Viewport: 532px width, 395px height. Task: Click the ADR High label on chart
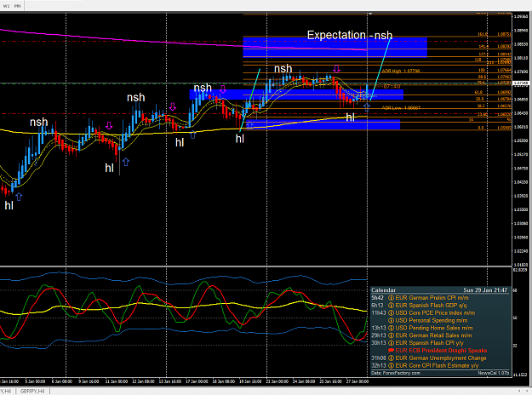(401, 72)
